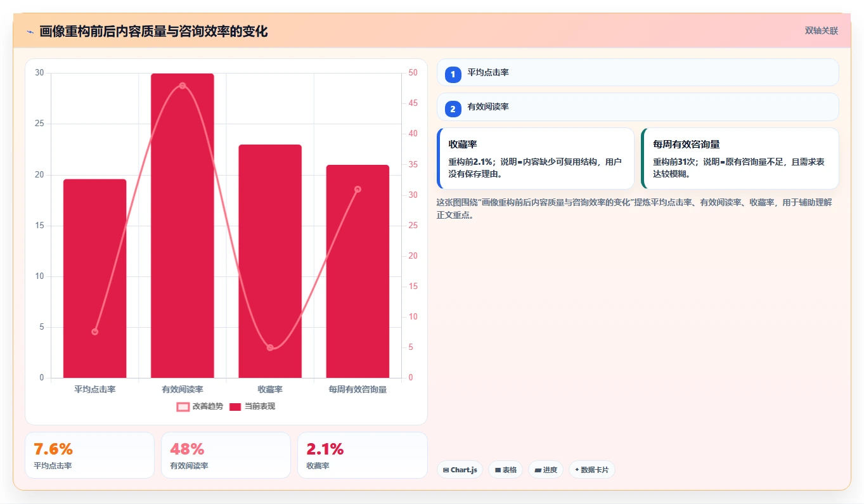Select the 进度 tag
Image resolution: width=864 pixels, height=504 pixels.
(x=545, y=470)
